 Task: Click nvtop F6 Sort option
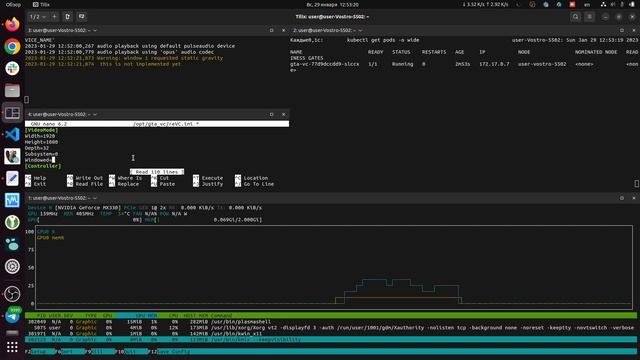[x=69, y=351]
